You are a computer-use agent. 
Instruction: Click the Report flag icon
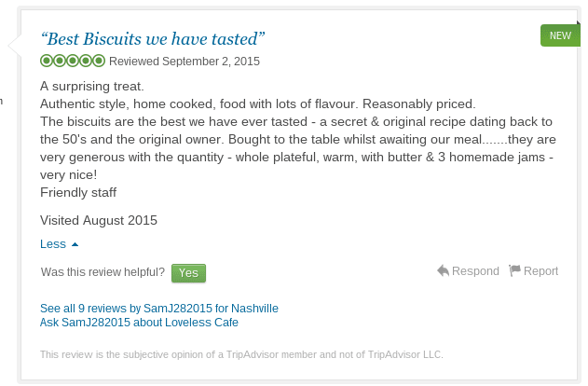pos(515,271)
